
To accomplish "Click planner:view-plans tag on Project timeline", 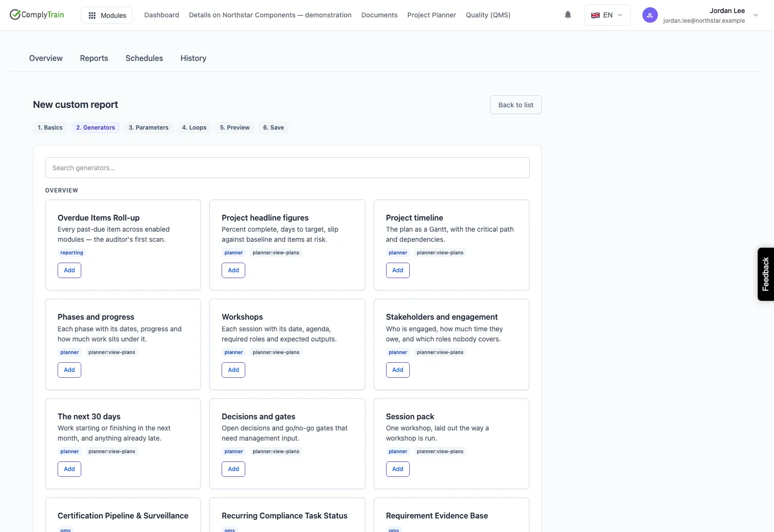I will (x=440, y=253).
